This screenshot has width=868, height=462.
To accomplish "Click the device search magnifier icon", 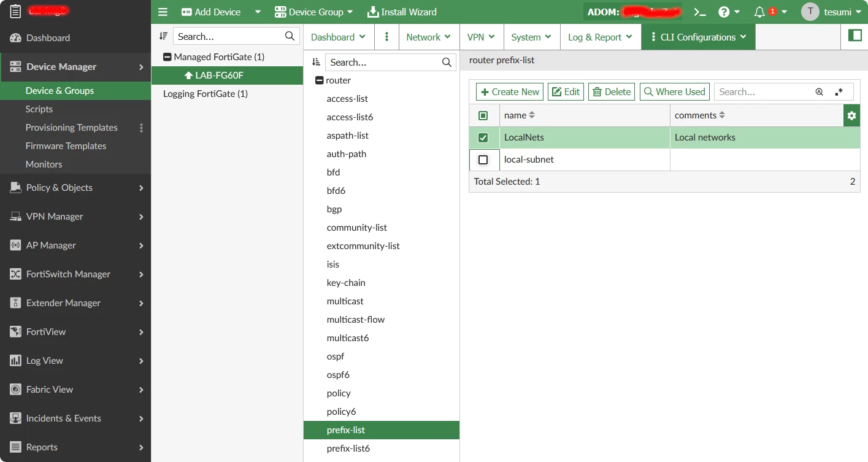I will click(290, 36).
